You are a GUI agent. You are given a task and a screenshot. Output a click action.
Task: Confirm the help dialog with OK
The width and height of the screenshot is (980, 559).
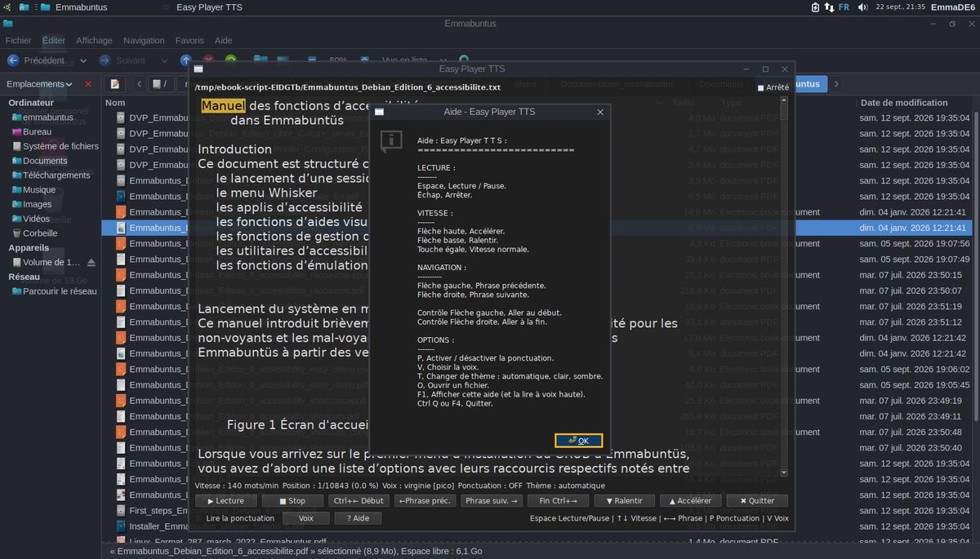[578, 441]
